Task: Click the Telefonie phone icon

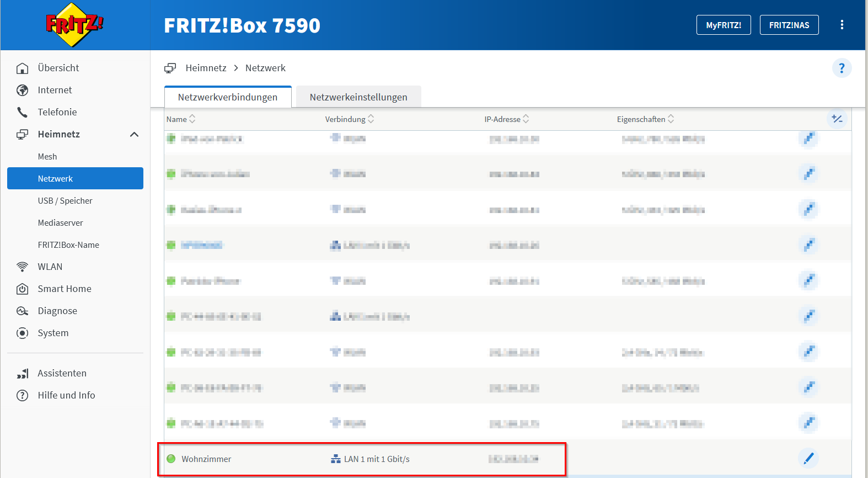Action: click(x=22, y=112)
